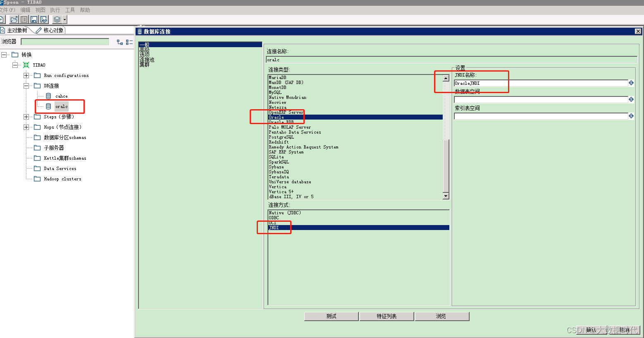This screenshot has height=338, width=644.
Task: Click the variable diamond beside 数据表空间 field
Action: click(x=631, y=99)
